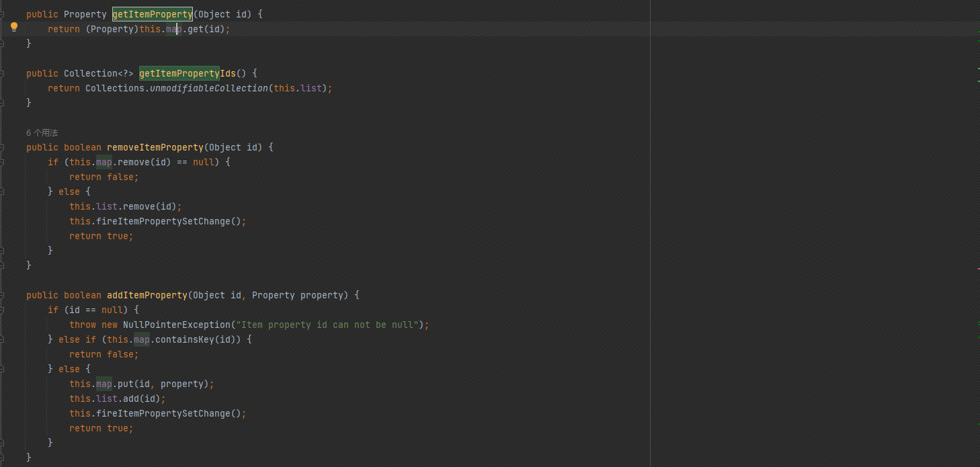Click the yellow light bulb quick-fix icon
This screenshot has height=467, width=980.
point(13,28)
